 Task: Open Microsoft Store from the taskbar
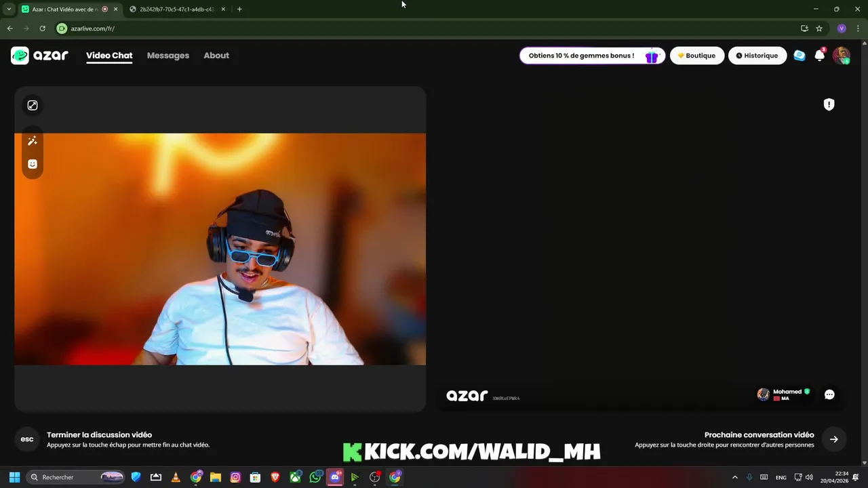[255, 477]
